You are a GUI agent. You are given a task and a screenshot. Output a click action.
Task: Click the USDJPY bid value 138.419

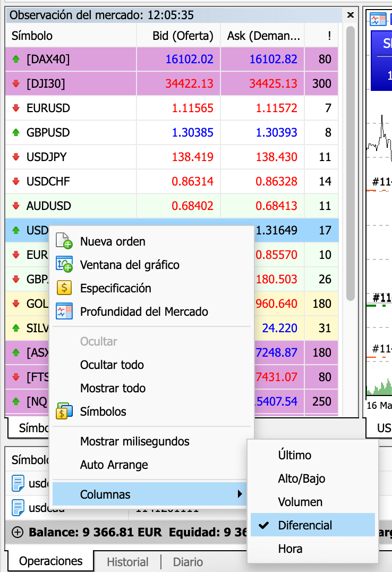click(192, 157)
